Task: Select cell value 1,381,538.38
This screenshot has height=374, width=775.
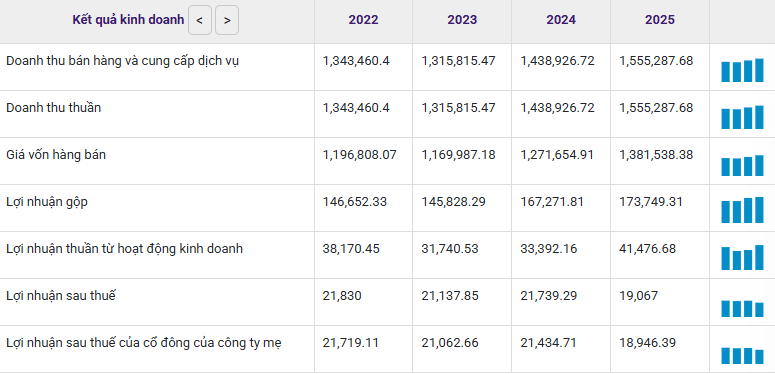Action: (x=656, y=155)
